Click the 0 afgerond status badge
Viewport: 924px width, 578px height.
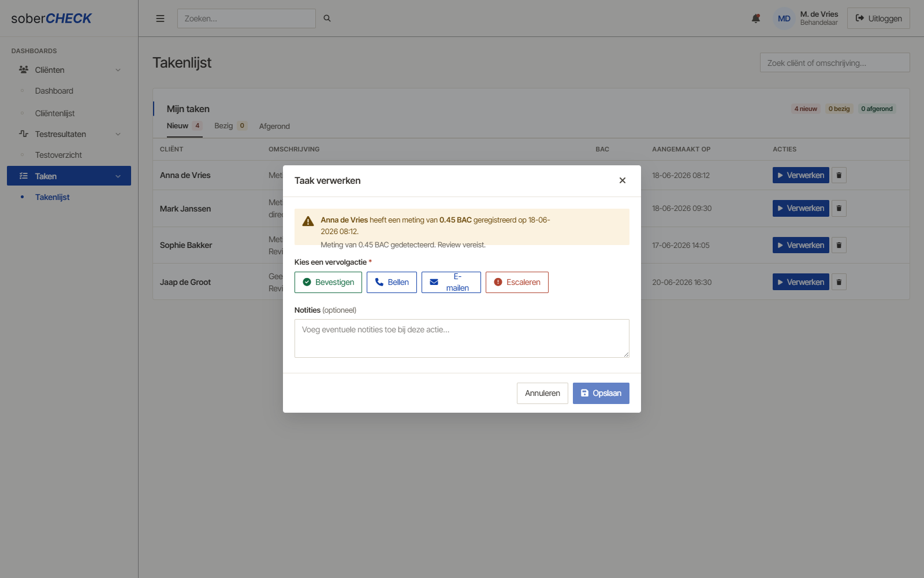pyautogui.click(x=877, y=109)
